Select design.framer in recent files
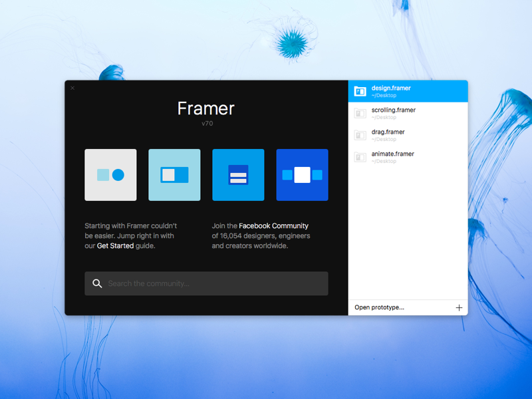532x399 pixels. click(x=408, y=91)
